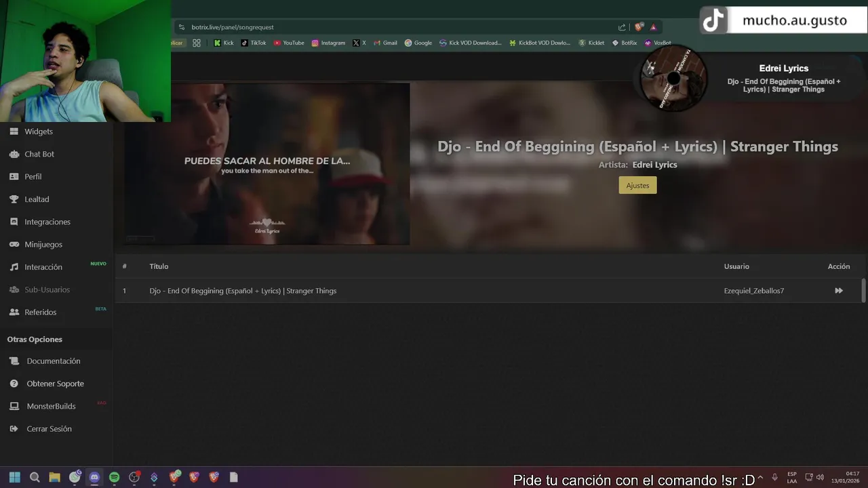
Task: Open the VoxBot bookmark
Action: 658,43
